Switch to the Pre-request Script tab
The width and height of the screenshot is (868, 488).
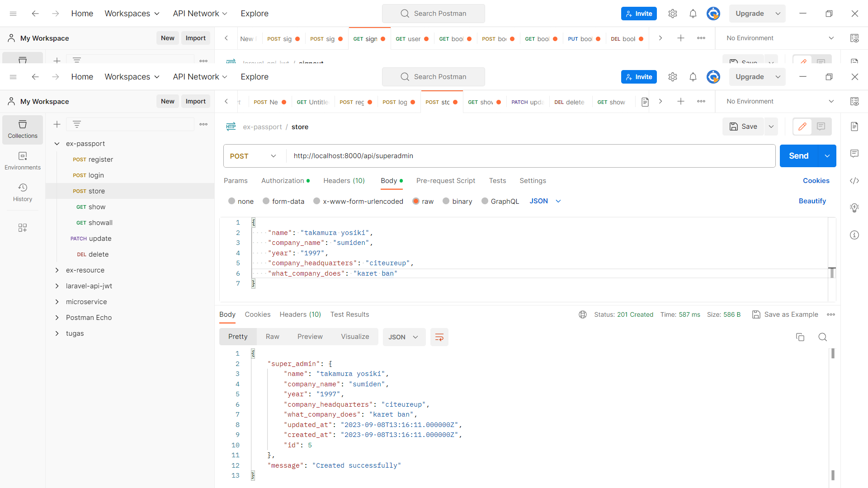pos(445,181)
